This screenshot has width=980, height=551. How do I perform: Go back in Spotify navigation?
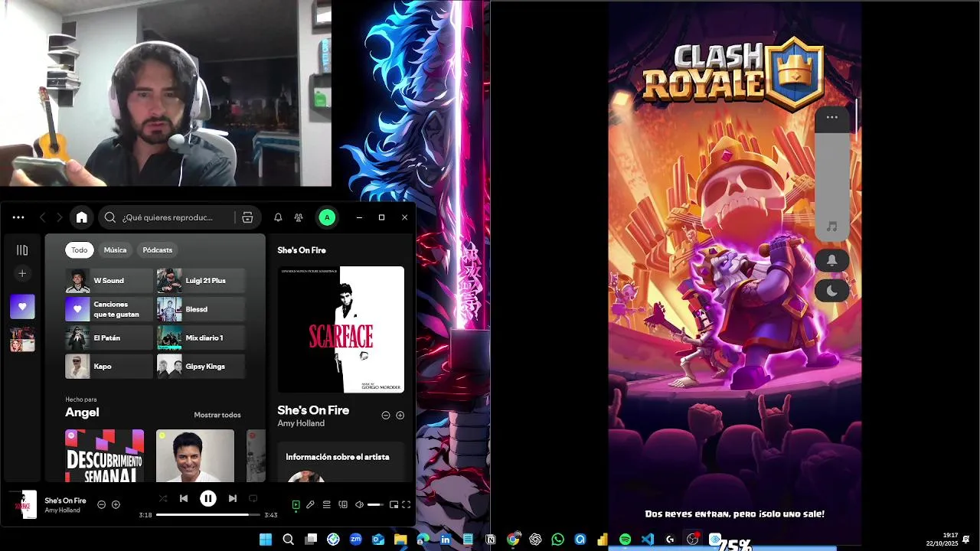(x=42, y=217)
